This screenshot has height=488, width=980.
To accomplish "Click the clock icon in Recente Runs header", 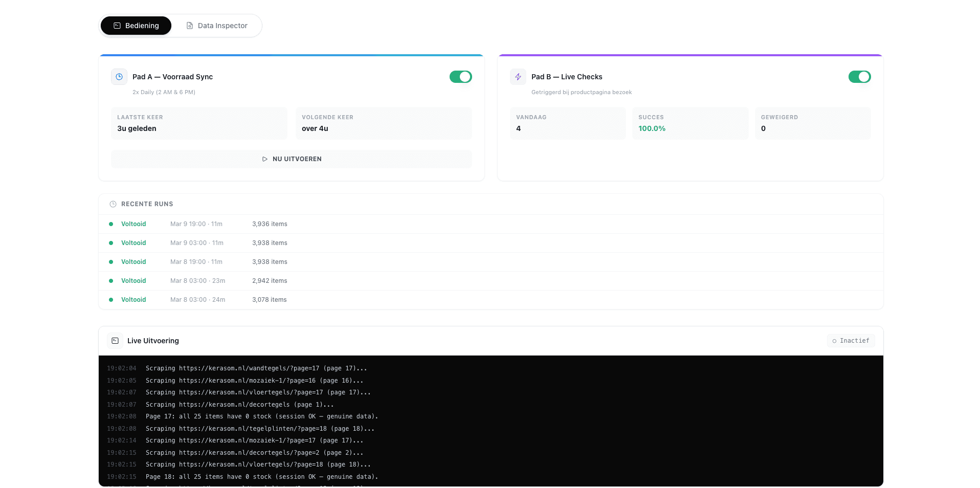I will pyautogui.click(x=112, y=204).
